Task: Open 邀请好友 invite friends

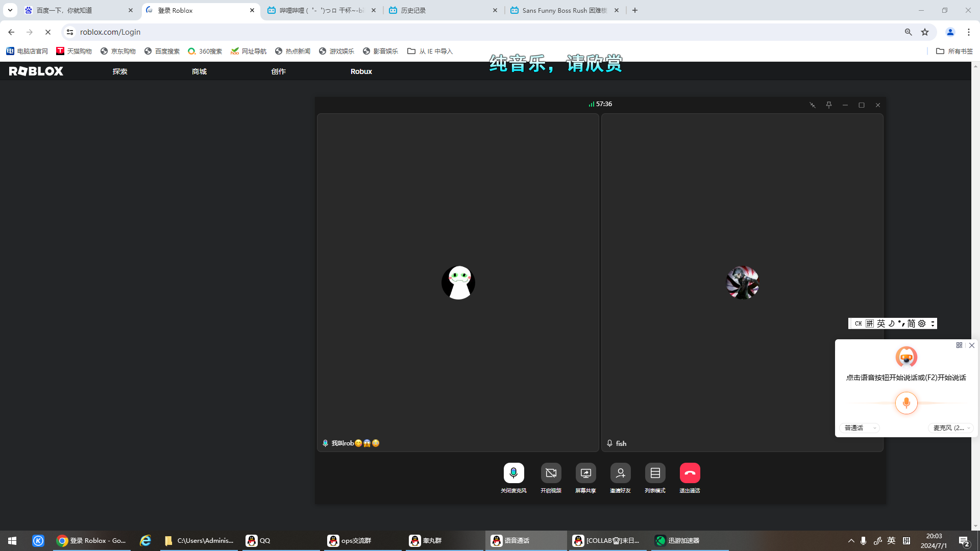Action: click(620, 473)
